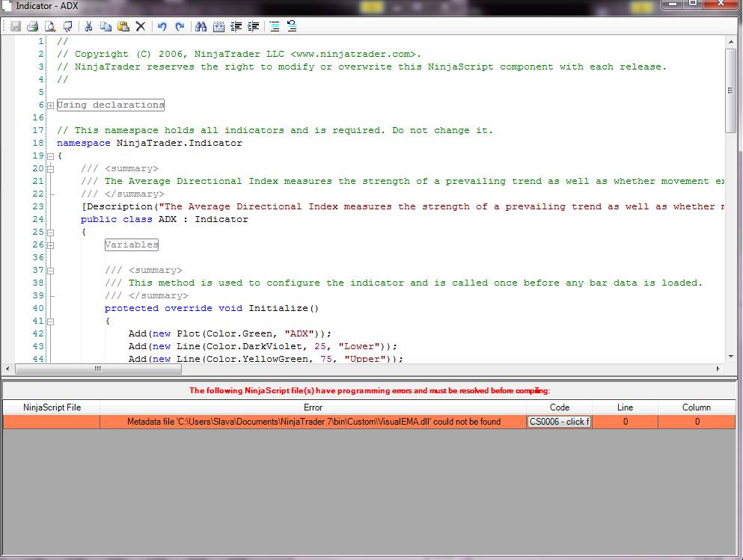743x560 pixels.
Task: Click the vertical scrollbar down arrow
Action: pyautogui.click(x=730, y=357)
